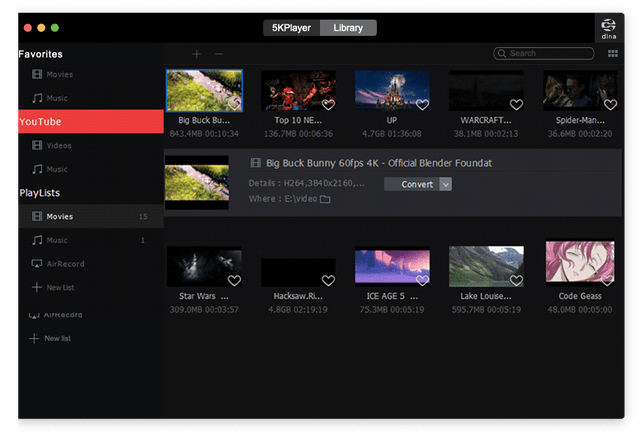The width and height of the screenshot is (640, 437).
Task: Select the Movies playlist with 15 items
Action: (x=60, y=216)
